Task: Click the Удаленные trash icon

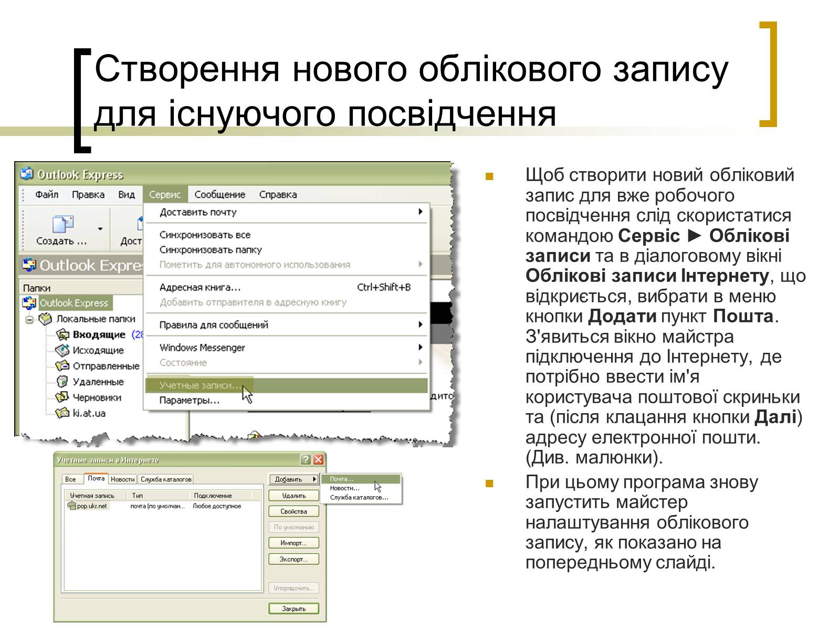Action: tap(62, 381)
